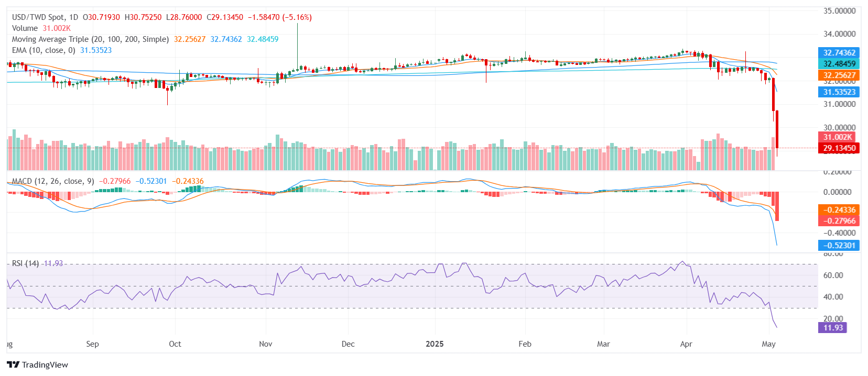868x376 pixels.
Task: Click the 2025 label on time axis
Action: [x=435, y=344]
